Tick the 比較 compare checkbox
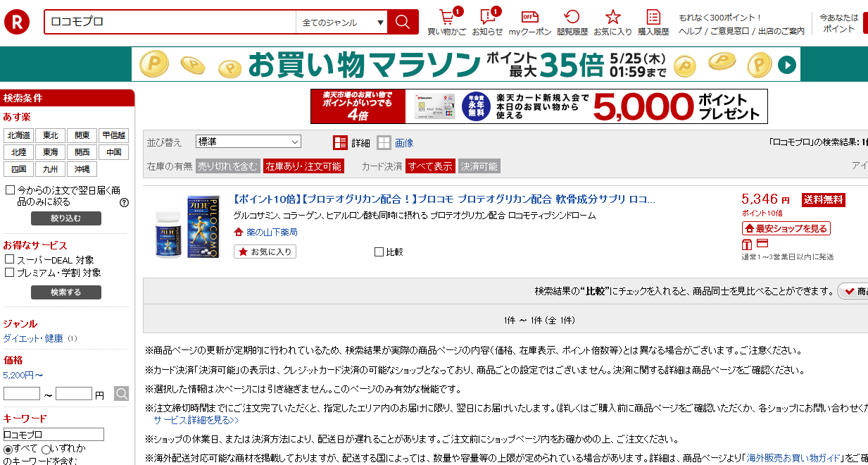 (379, 252)
